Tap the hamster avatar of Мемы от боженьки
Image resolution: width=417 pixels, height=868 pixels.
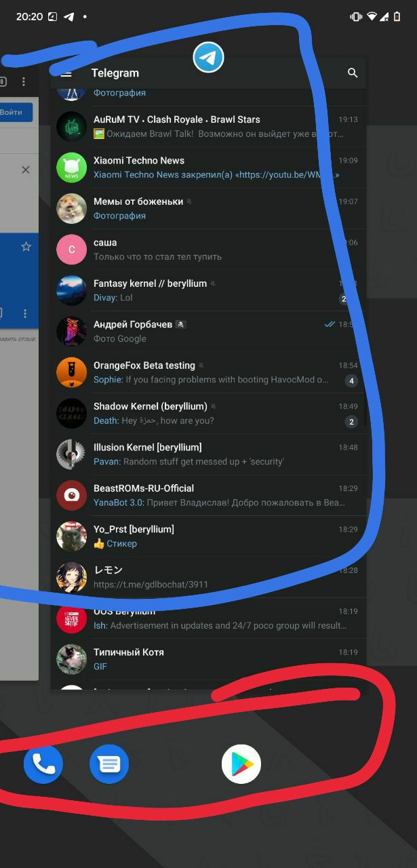(71, 208)
